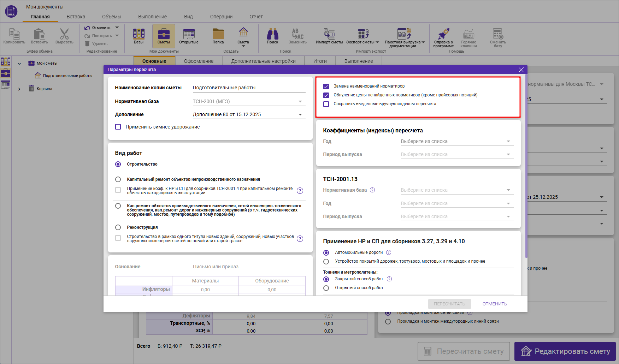Click the Редактировать смету button
The image size is (619, 364).
click(x=565, y=351)
